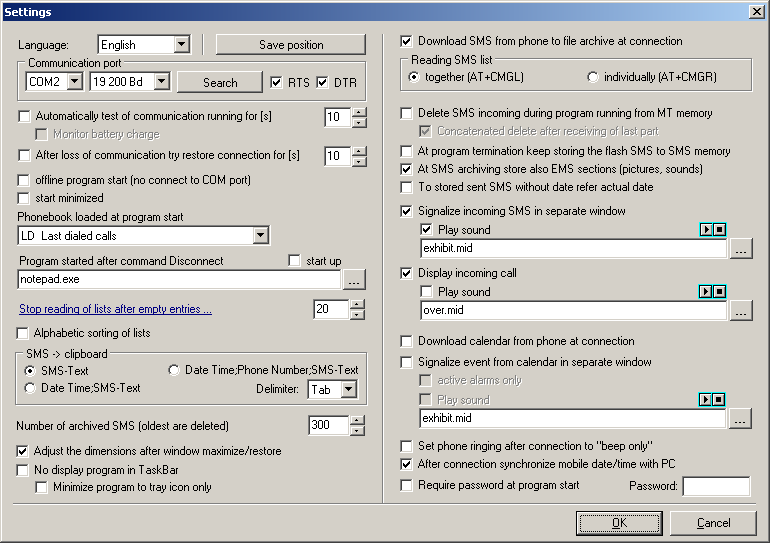The image size is (770, 543).
Task: Select individually (AT+CMGR) reading option
Action: click(x=593, y=77)
